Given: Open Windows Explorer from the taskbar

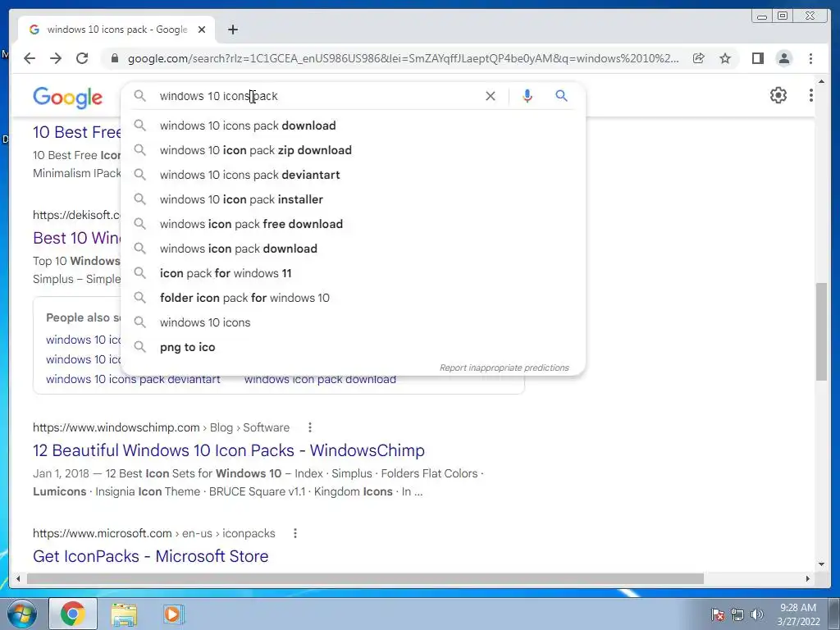Looking at the screenshot, I should click(x=124, y=614).
